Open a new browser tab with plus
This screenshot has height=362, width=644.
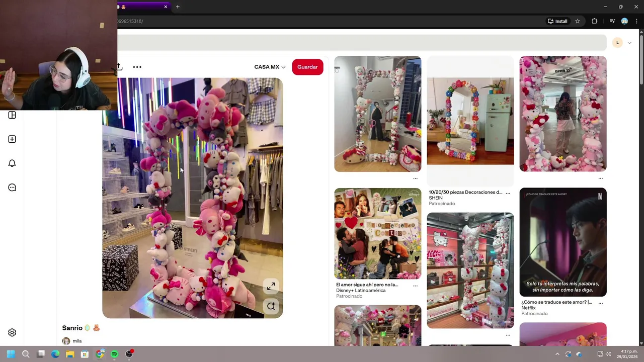(x=178, y=7)
